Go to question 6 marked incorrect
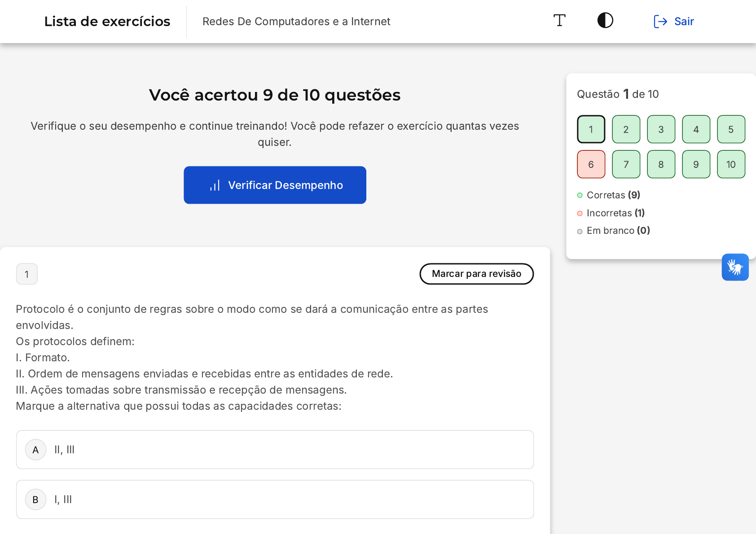Viewport: 756px width, 534px height. [x=591, y=164]
